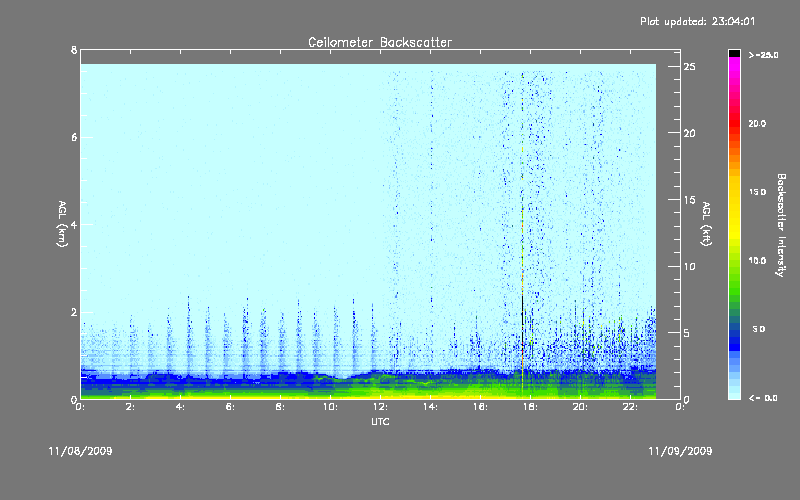Click the "AGL (km)" left axis label
The width and height of the screenshot is (800, 500).
pyautogui.click(x=62, y=224)
